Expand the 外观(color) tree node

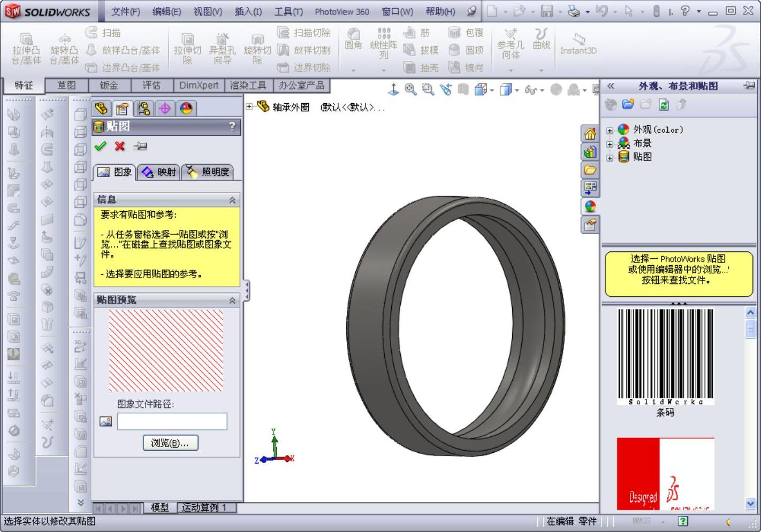click(610, 130)
